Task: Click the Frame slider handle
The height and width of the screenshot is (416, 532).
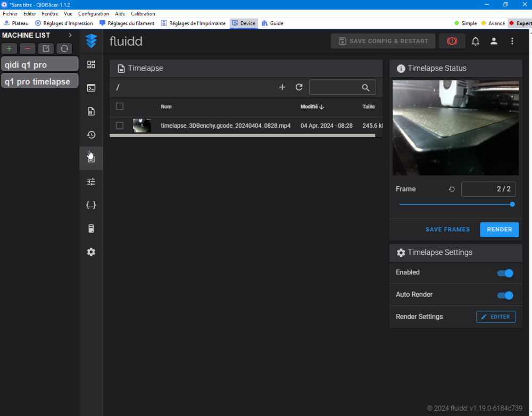Action: (x=512, y=204)
